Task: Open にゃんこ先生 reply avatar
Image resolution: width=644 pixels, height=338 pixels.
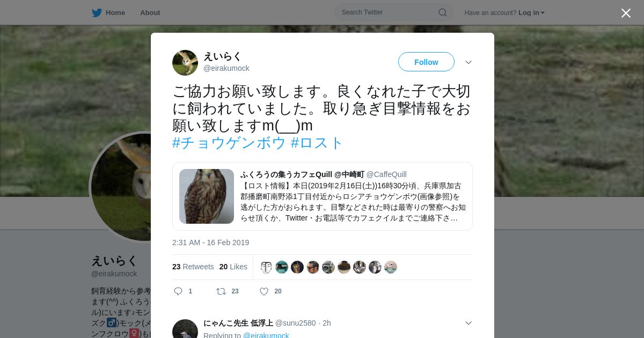Action: point(185,329)
